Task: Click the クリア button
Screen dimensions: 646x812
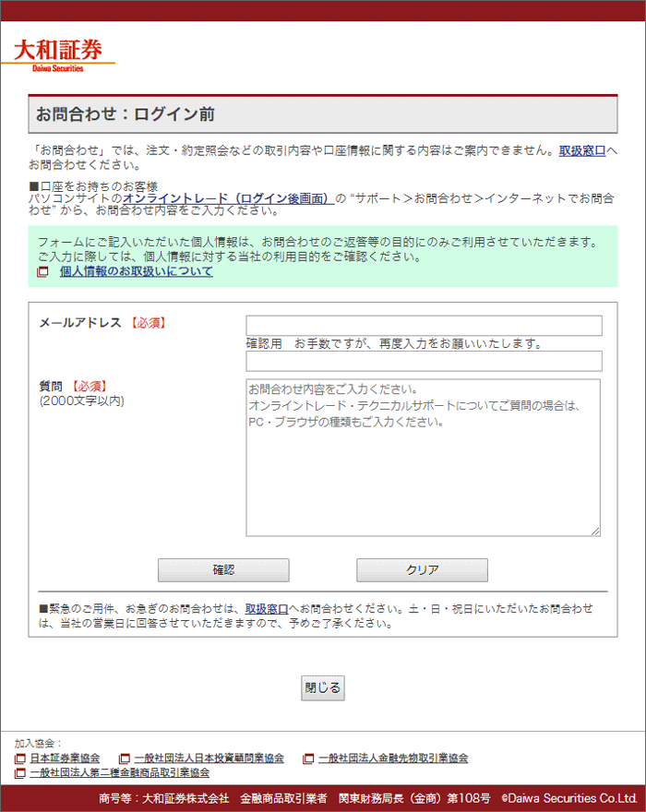Action: click(422, 570)
